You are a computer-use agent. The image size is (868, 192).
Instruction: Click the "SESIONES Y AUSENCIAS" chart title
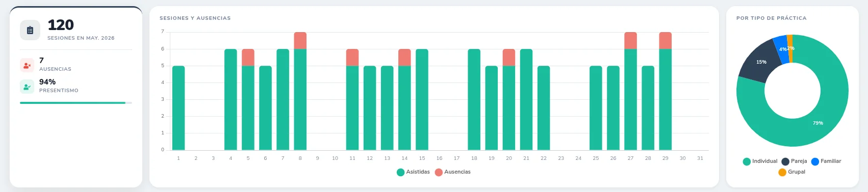point(195,18)
